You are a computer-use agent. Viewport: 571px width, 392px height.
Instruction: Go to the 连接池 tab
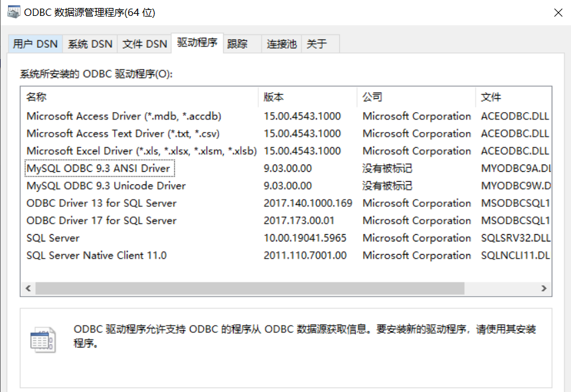tap(282, 44)
